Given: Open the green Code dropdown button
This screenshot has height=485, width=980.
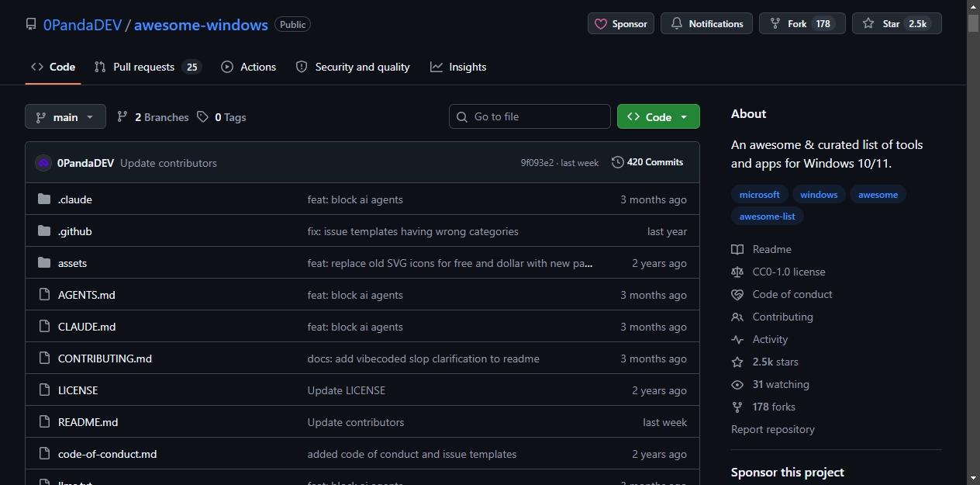Looking at the screenshot, I should coord(658,116).
